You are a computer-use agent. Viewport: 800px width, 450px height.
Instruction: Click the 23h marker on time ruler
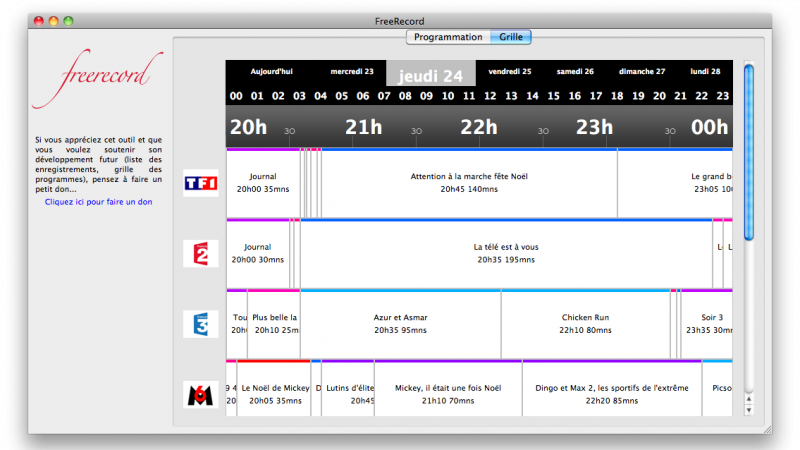point(594,127)
